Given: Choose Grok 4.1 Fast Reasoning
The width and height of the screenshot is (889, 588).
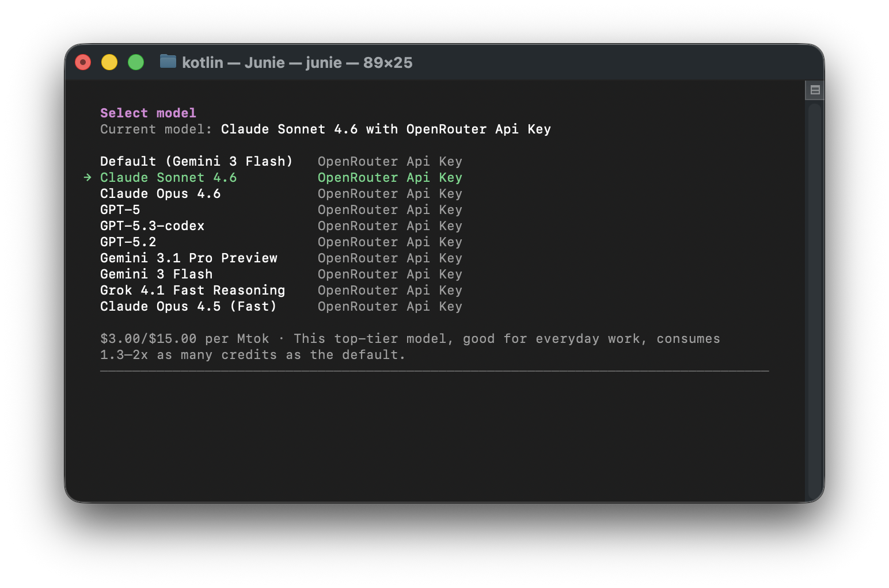Looking at the screenshot, I should coord(192,291).
